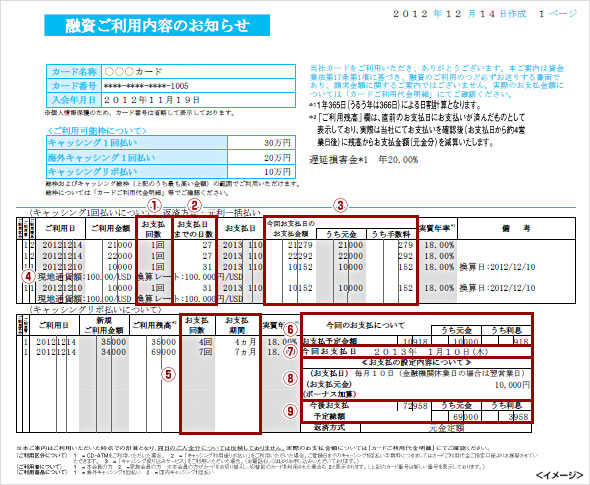Select the interest value 918

point(521,341)
